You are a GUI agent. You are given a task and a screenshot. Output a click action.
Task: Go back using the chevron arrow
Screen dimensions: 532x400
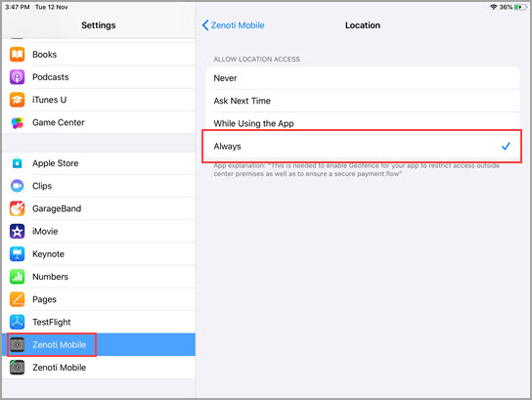pyautogui.click(x=205, y=25)
